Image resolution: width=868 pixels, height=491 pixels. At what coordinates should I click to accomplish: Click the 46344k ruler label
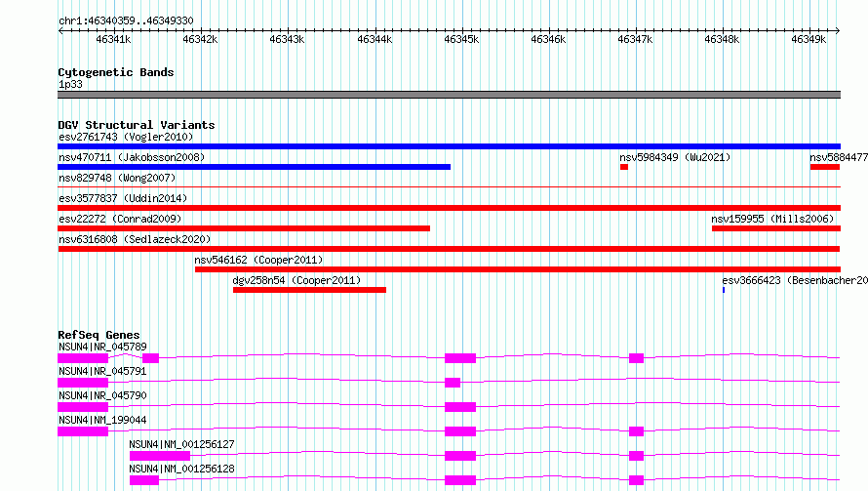pos(375,39)
